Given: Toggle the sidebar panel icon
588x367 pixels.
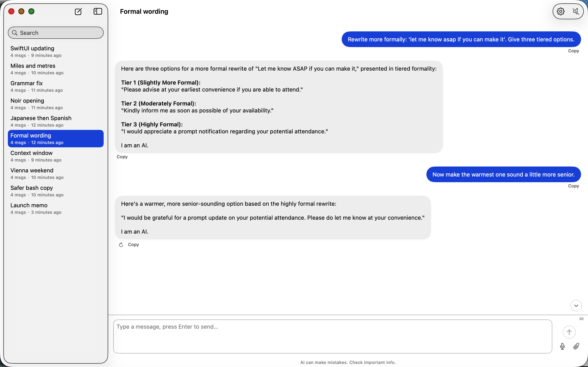Looking at the screenshot, I should tap(98, 11).
